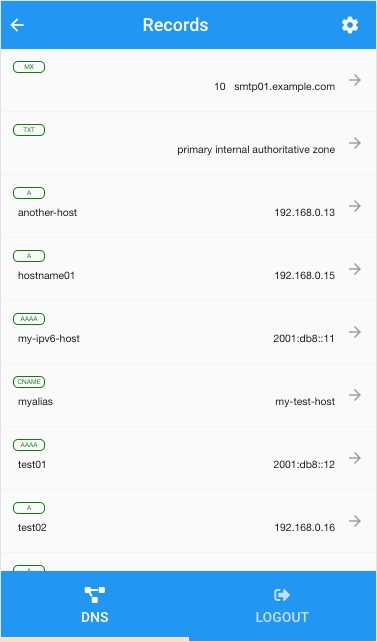Click the 2001:db8::11 address value

[x=304, y=339]
